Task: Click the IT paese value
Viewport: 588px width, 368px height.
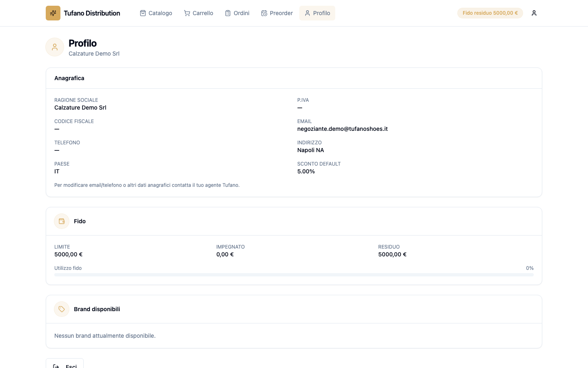Action: 57,171
